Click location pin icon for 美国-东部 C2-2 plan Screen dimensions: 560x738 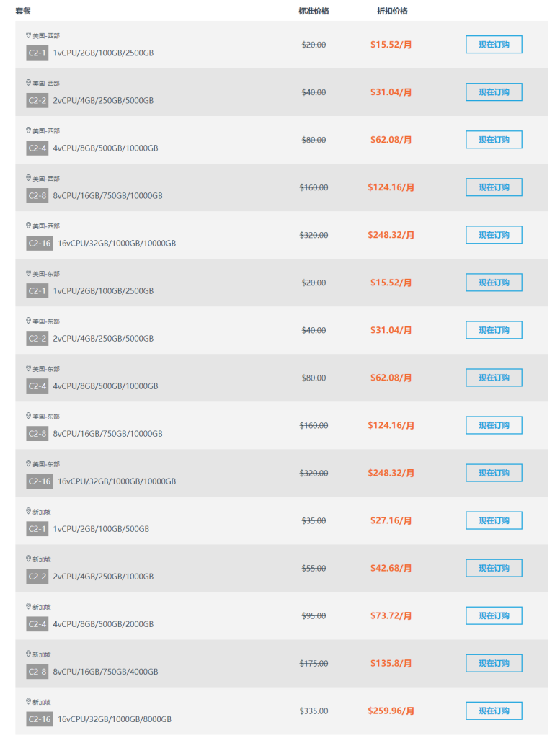tap(29, 320)
